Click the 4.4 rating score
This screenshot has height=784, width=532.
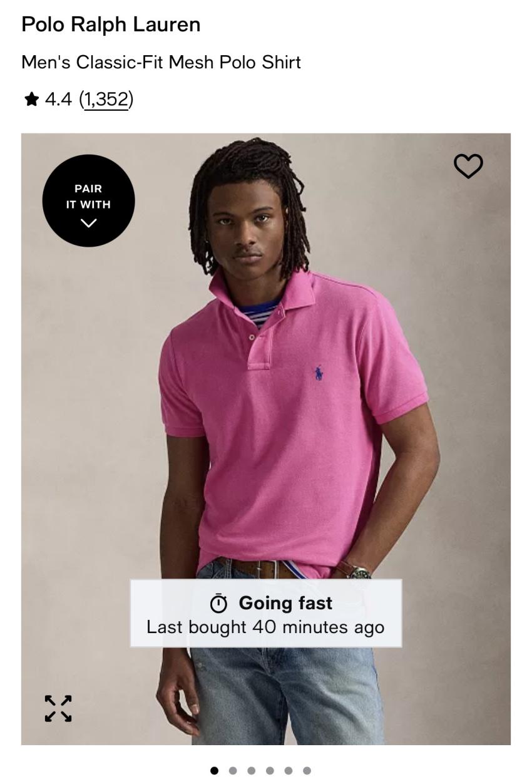[x=58, y=99]
